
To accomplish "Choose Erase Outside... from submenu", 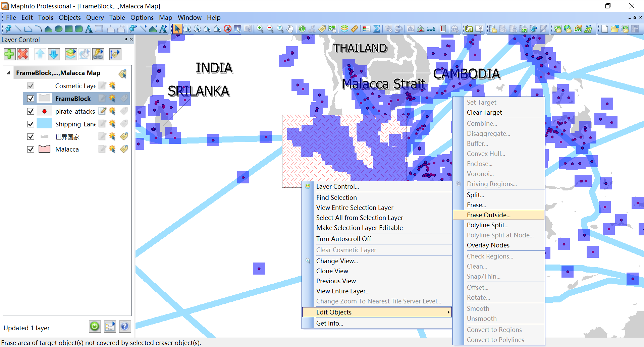I will (498, 215).
